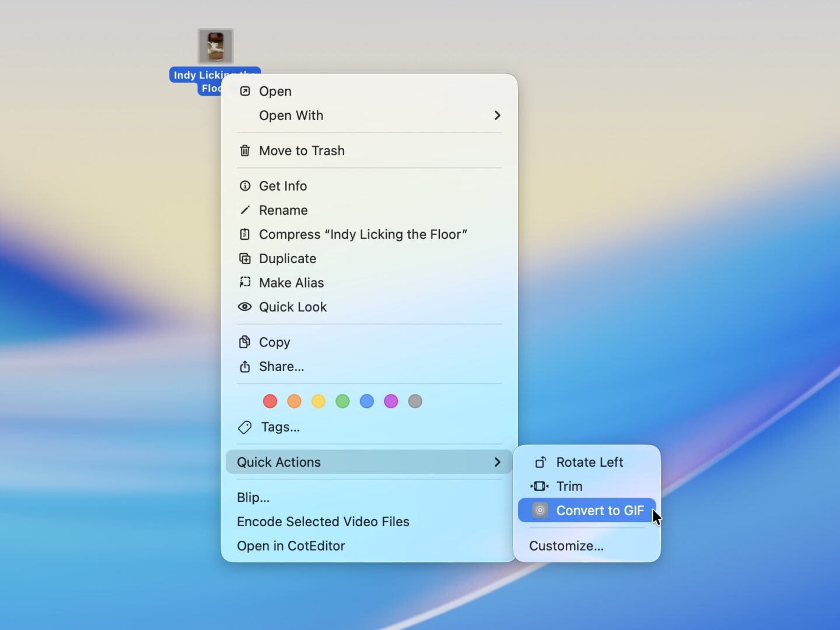840x630 pixels.
Task: Click the Rotate Left icon in Quick Actions
Action: pyautogui.click(x=541, y=462)
